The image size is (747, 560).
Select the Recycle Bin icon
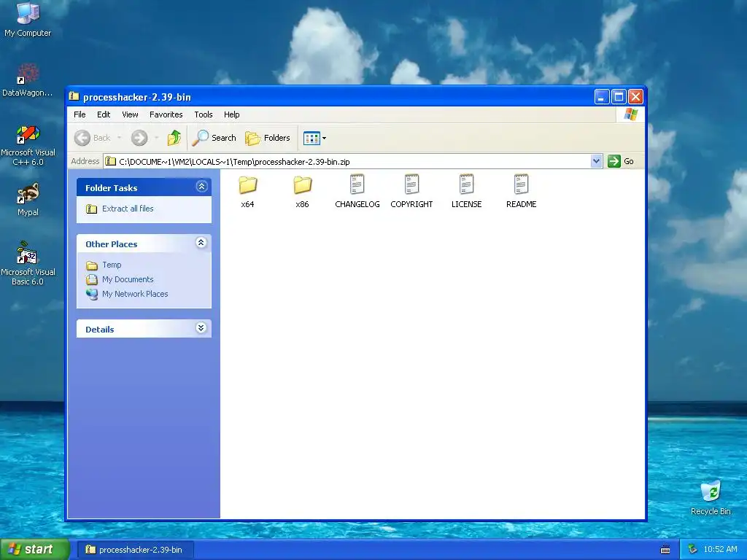(x=711, y=497)
